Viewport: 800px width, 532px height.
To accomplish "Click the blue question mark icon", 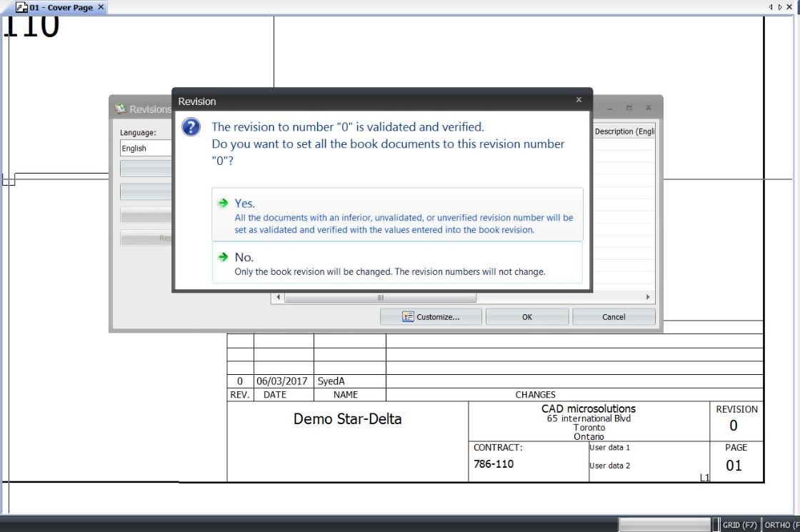I will pos(191,126).
